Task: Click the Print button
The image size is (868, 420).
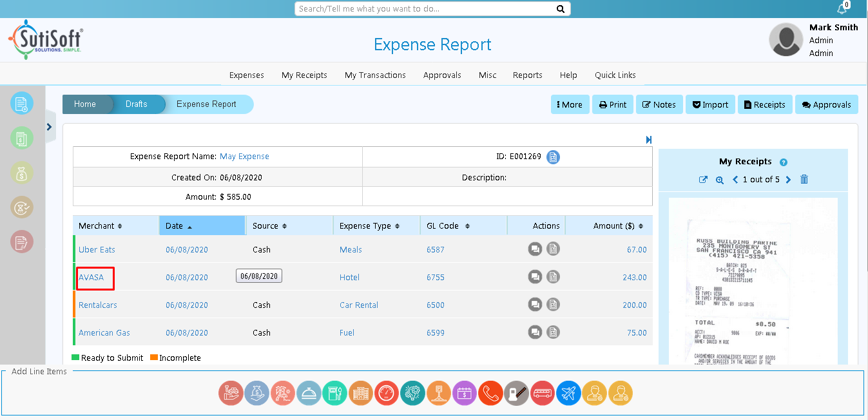Action: pos(613,104)
